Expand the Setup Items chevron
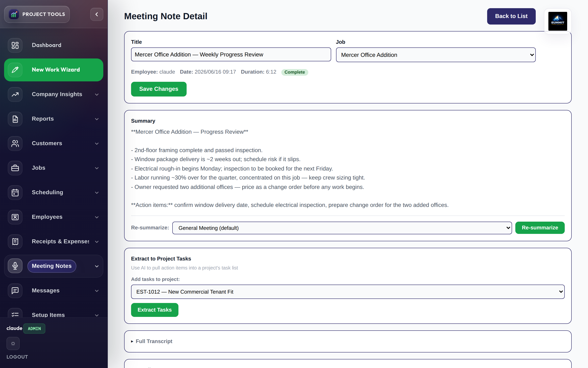Image resolution: width=588 pixels, height=368 pixels. 97,315
